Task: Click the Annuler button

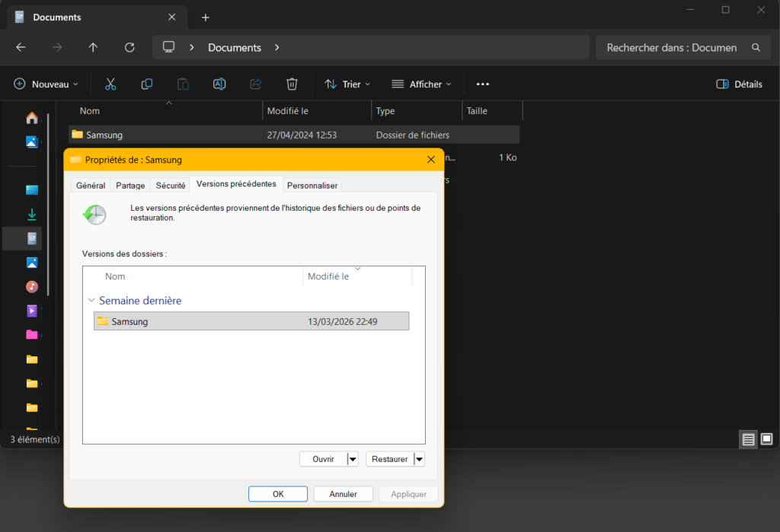Action: [343, 493]
